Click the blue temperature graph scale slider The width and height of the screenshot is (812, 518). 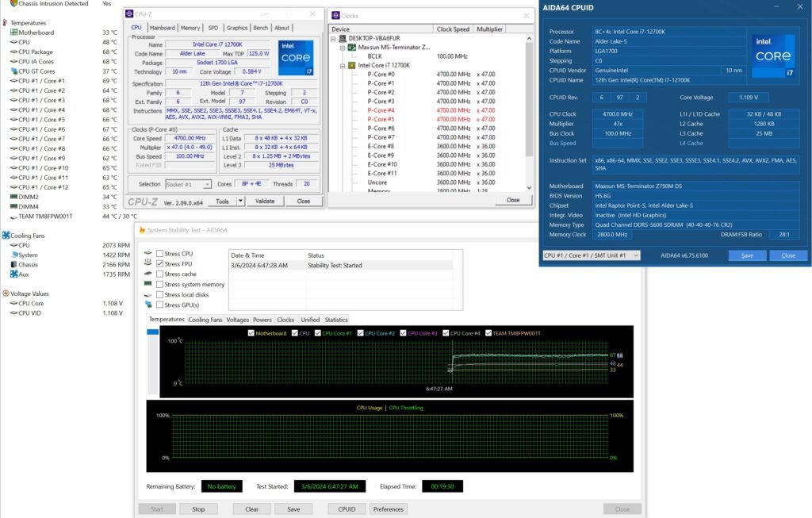tap(153, 332)
